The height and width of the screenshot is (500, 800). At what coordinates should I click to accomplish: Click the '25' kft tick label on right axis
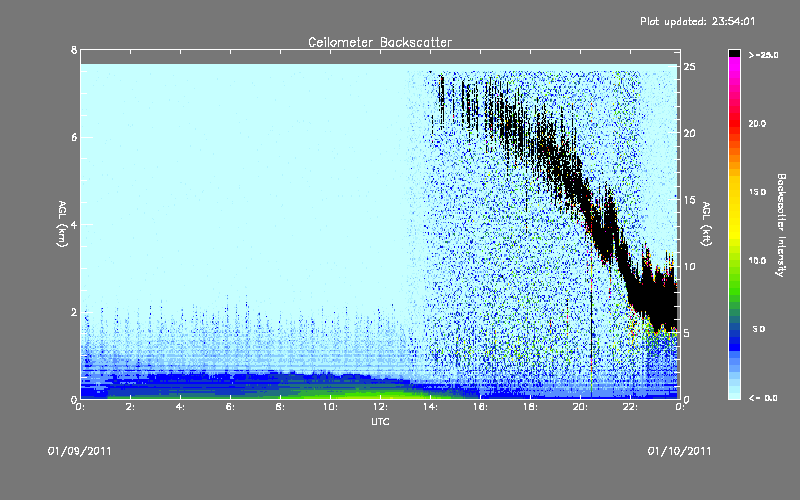(x=690, y=67)
